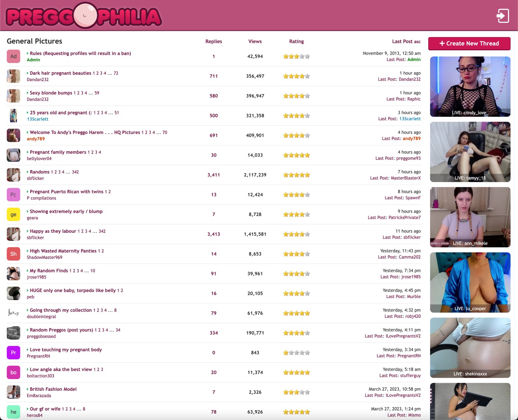Click the arrow before My Random Finds thread

(27, 271)
